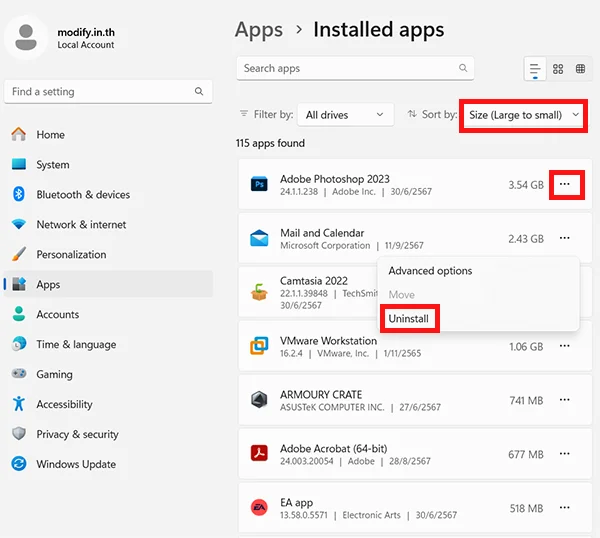Image resolution: width=600 pixels, height=538 pixels.
Task: Open more options for ARMOURY CRATE
Action: coord(564,400)
